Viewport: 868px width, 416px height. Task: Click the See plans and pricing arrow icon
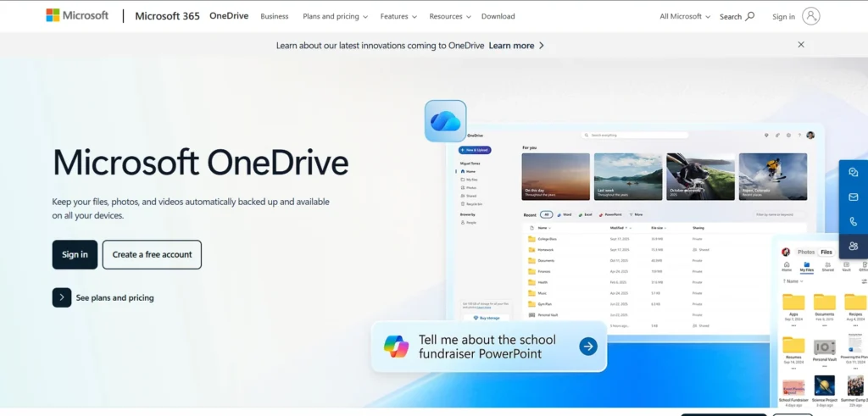[61, 297]
